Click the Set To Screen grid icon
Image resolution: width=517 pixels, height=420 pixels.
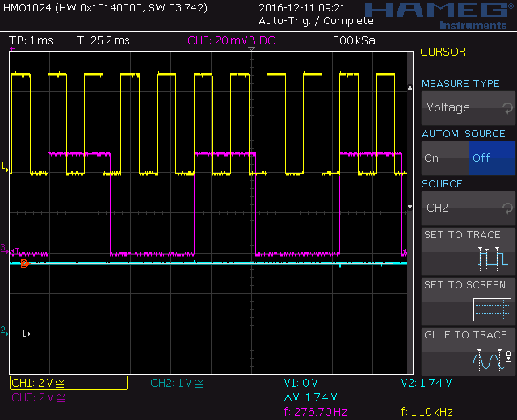492,309
